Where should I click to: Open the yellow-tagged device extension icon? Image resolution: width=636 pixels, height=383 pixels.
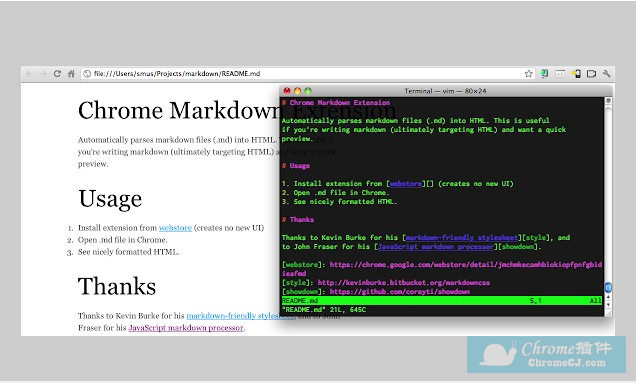[x=576, y=74]
